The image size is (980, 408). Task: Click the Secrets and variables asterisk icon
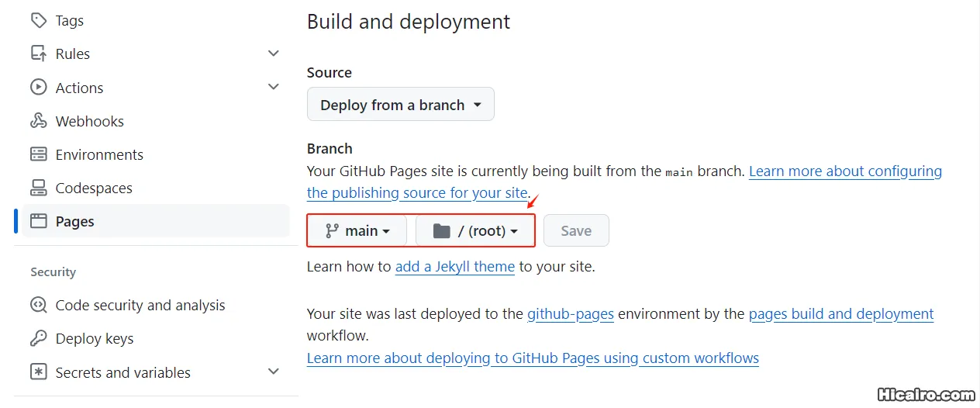38,372
